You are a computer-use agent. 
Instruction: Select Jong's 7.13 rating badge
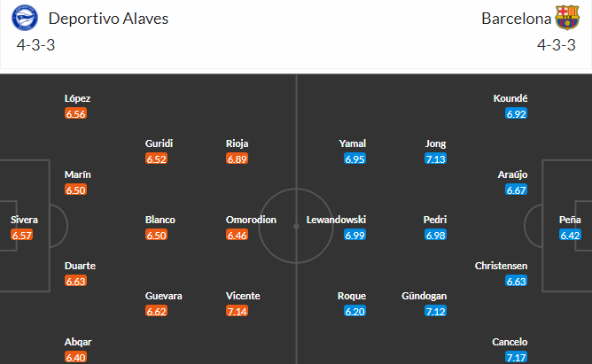[435, 159]
